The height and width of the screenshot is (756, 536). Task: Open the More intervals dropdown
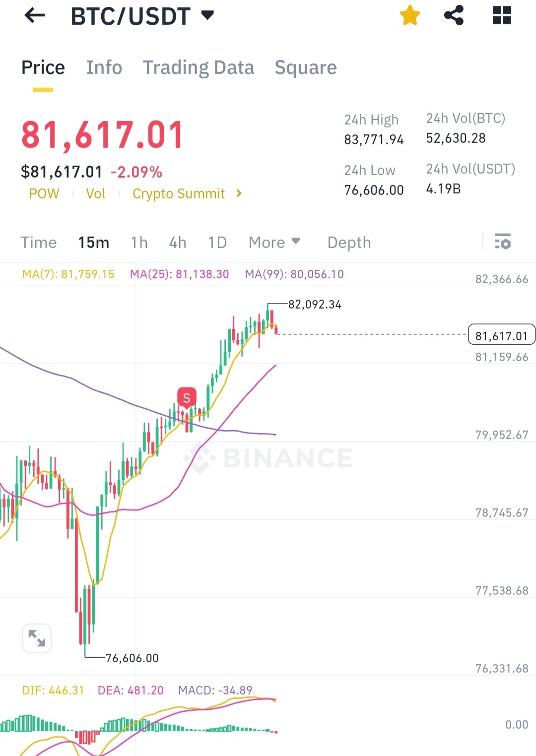pos(274,242)
